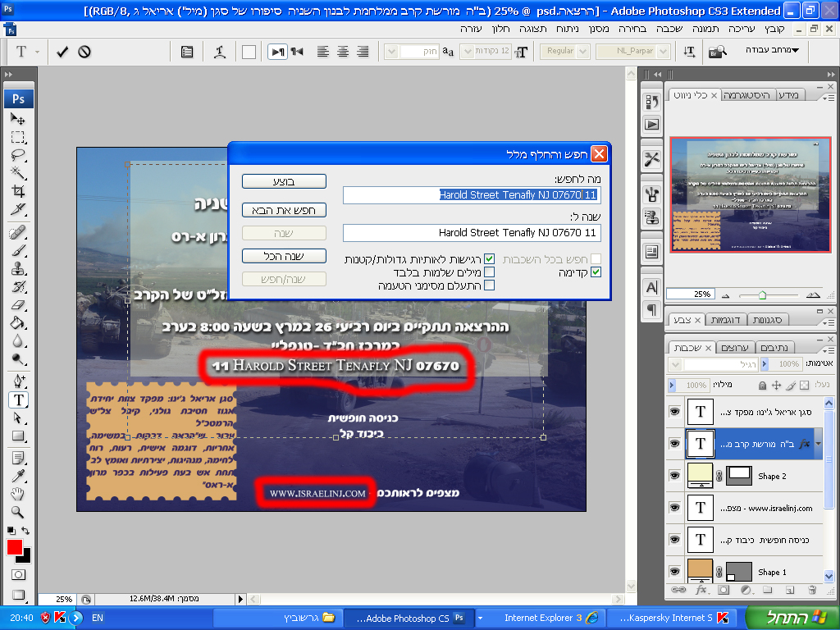This screenshot has height=630, width=840.
Task: Select the Rectangular Marquee tool
Action: point(18,137)
